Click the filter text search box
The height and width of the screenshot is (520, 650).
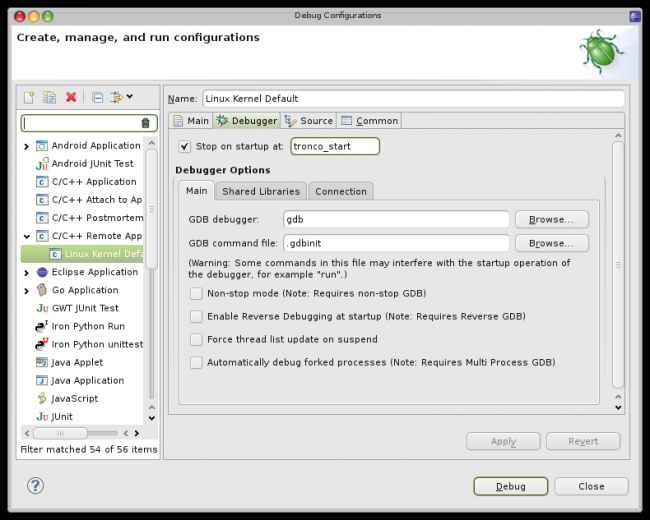(89, 123)
